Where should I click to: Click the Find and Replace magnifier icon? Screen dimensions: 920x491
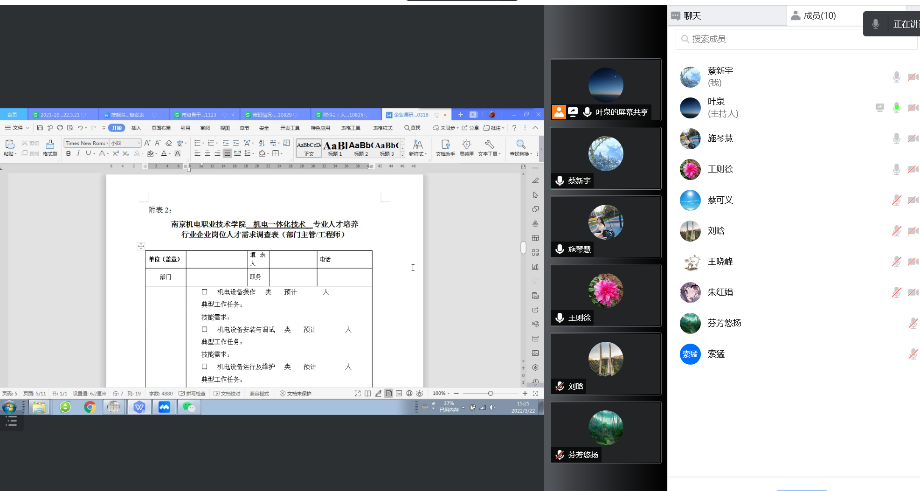click(520, 147)
